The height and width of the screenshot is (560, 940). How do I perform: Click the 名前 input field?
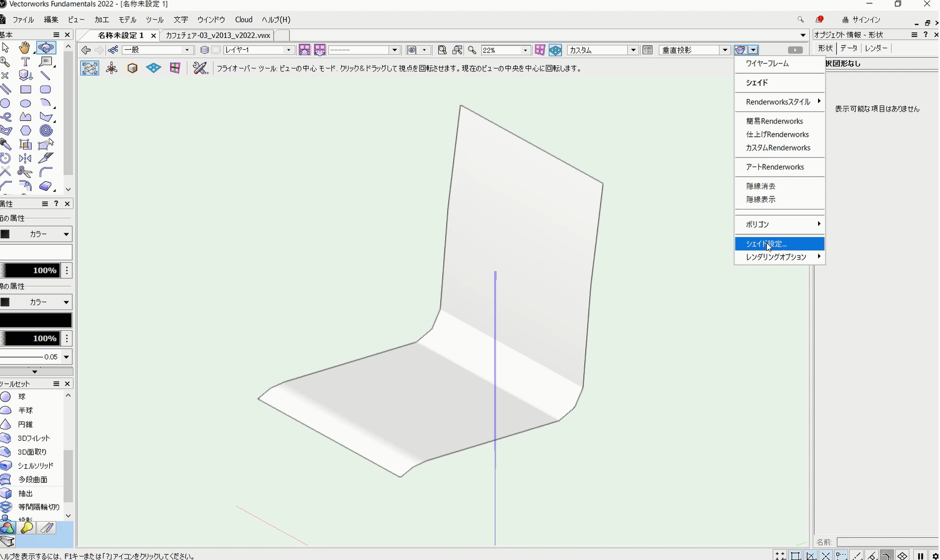tap(887, 542)
